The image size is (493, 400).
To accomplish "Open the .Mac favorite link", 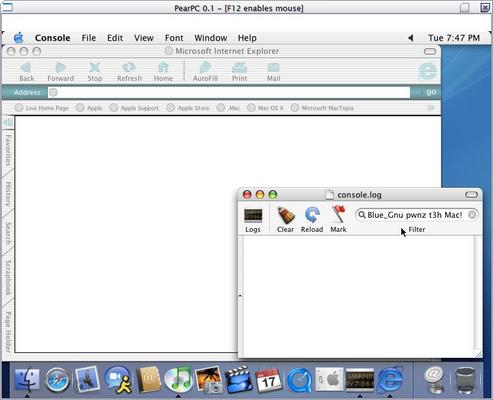I will [x=228, y=108].
